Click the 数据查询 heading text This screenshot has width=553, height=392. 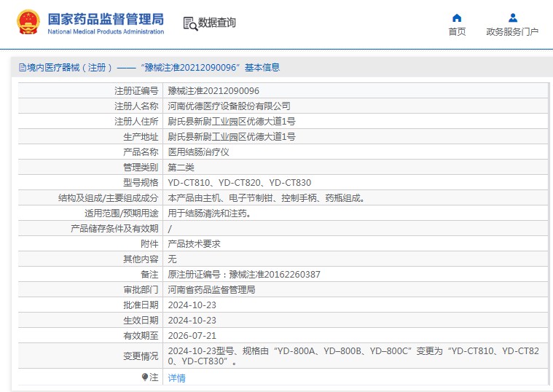(x=217, y=23)
